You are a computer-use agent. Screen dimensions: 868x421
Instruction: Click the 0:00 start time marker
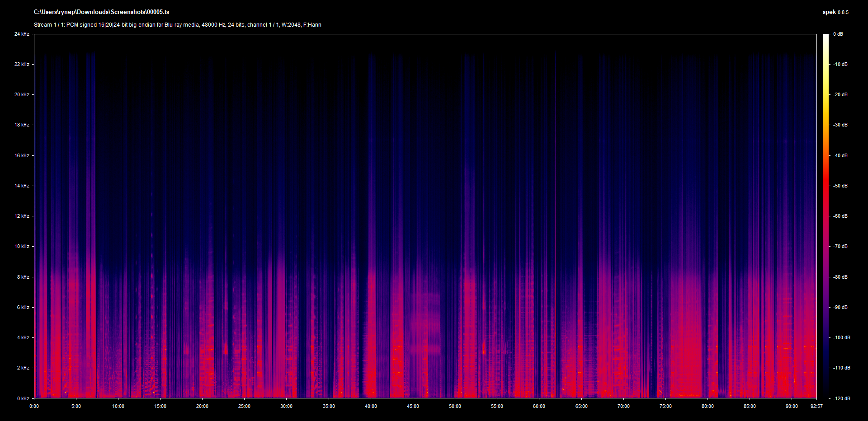pos(34,407)
